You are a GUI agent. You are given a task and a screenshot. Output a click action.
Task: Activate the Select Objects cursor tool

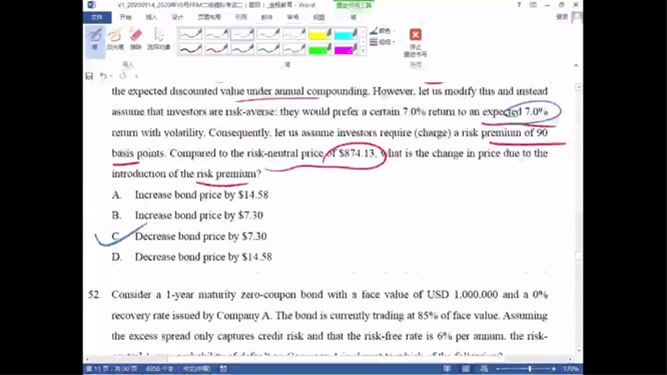[159, 40]
